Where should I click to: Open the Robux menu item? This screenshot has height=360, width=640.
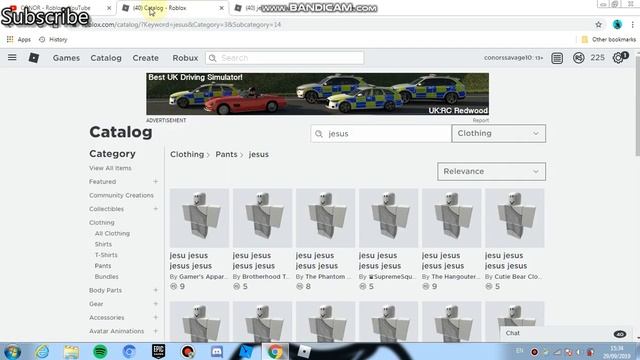(x=185, y=58)
